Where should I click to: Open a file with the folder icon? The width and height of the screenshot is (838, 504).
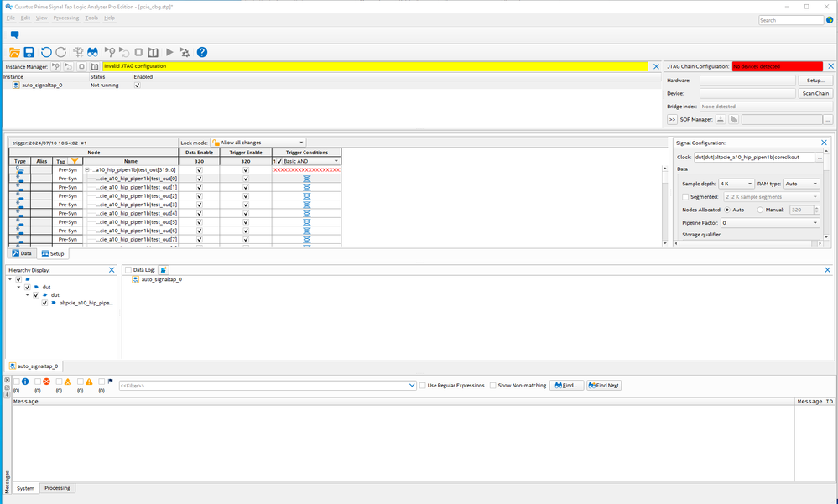(14, 52)
